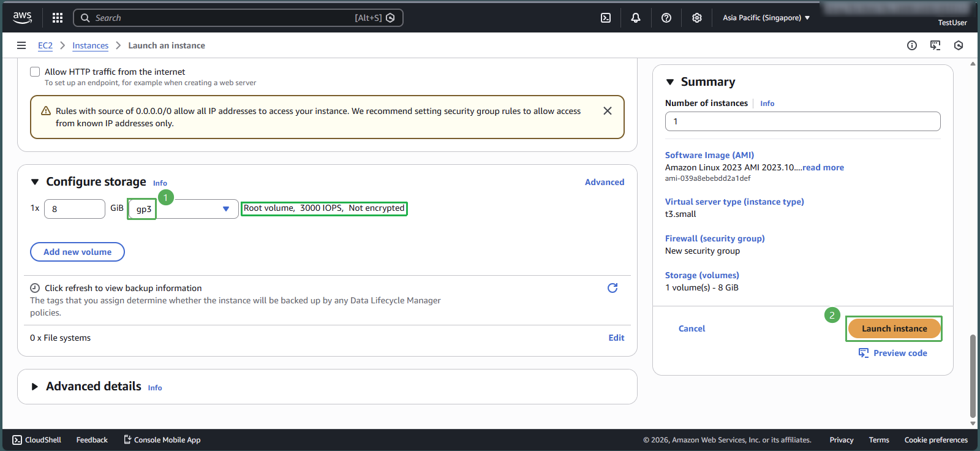Open the help question mark menu
980x451 pixels.
pos(666,18)
